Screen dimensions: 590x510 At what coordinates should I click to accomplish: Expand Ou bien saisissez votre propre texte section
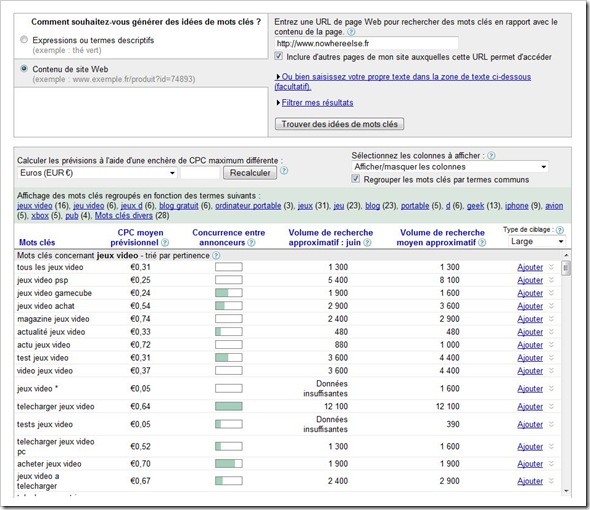(x=403, y=82)
